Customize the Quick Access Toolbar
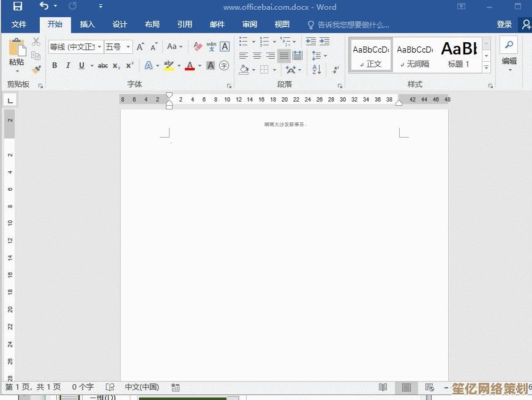Viewport: 532px width, 400px height. click(100, 6)
